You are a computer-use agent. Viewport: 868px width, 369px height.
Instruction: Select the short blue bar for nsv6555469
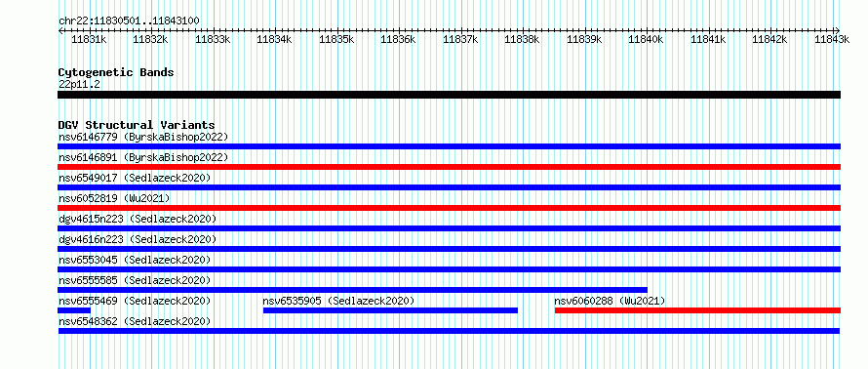pyautogui.click(x=74, y=310)
